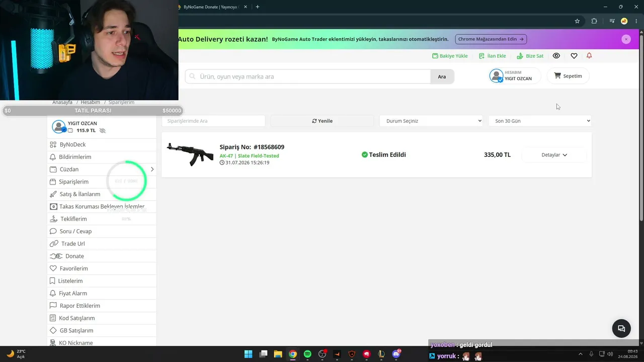Click Bakiye Yükle to add balance
644x362 pixels.
(450, 56)
